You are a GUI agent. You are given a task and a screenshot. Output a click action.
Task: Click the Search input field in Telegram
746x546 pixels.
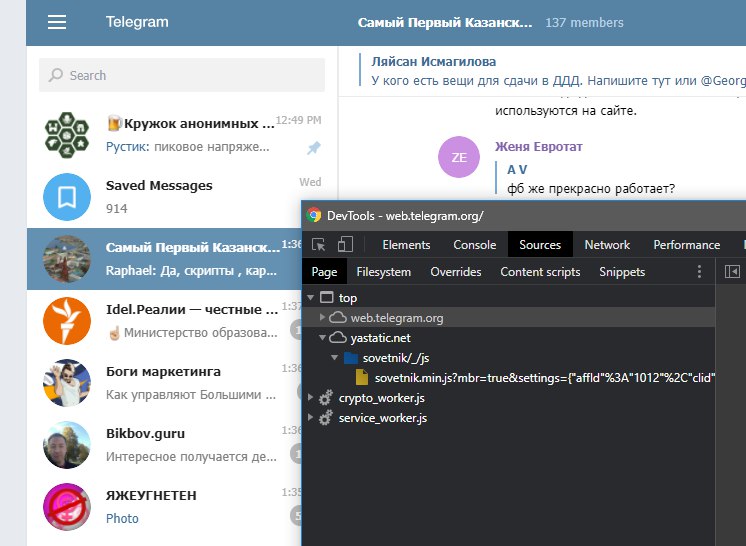[182, 75]
